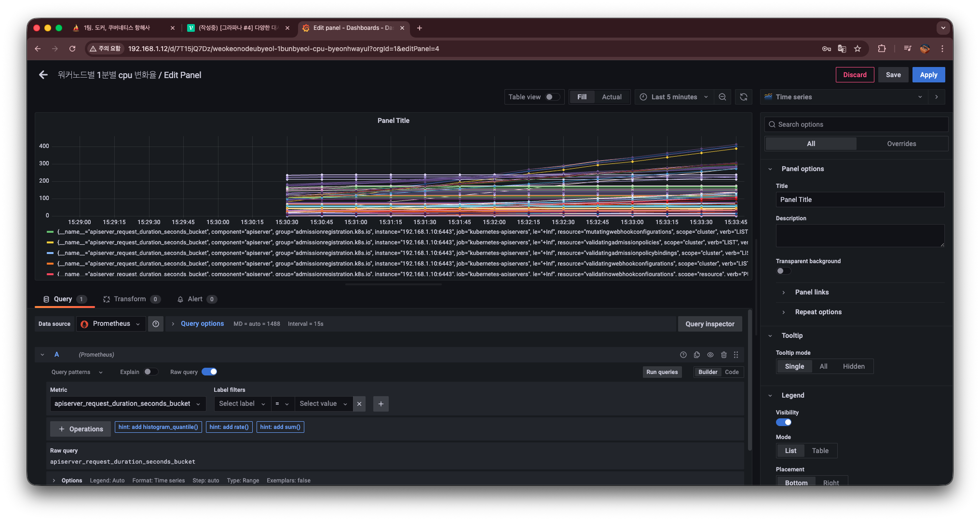
Task: Switch to the Transform tab
Action: click(x=130, y=299)
